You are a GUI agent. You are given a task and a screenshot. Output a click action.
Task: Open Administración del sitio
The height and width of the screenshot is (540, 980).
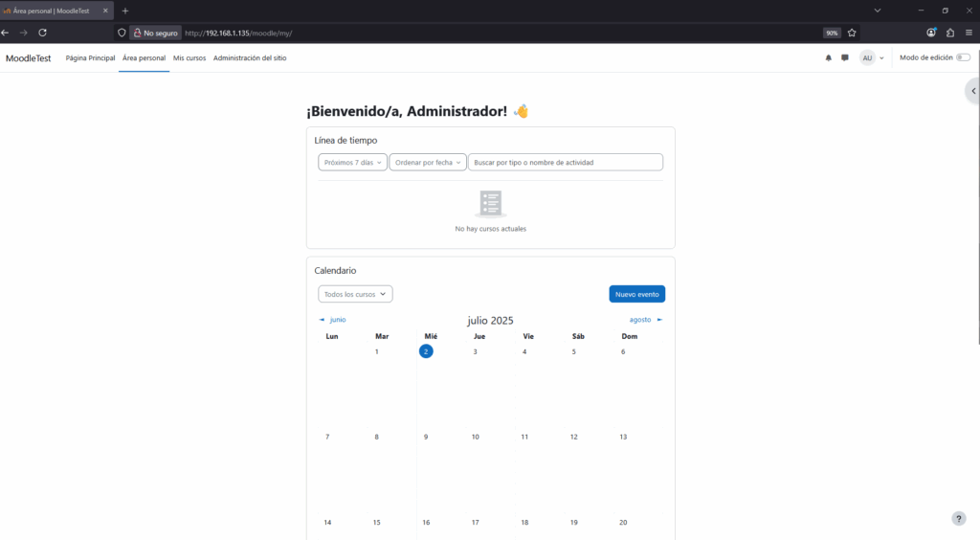pyautogui.click(x=250, y=58)
